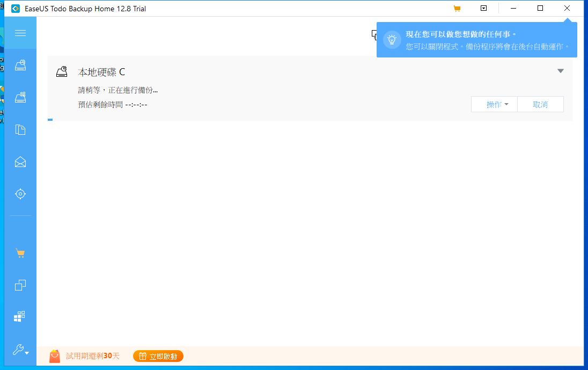This screenshot has width=588, height=370.
Task: Open the Mail Backup sidebar icon
Action: [x=20, y=162]
